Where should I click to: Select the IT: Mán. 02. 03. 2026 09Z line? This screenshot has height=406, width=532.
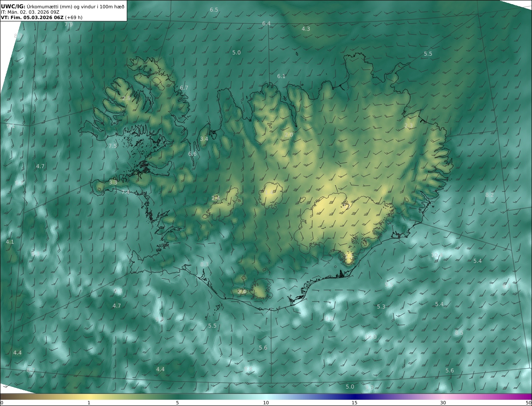coord(30,12)
